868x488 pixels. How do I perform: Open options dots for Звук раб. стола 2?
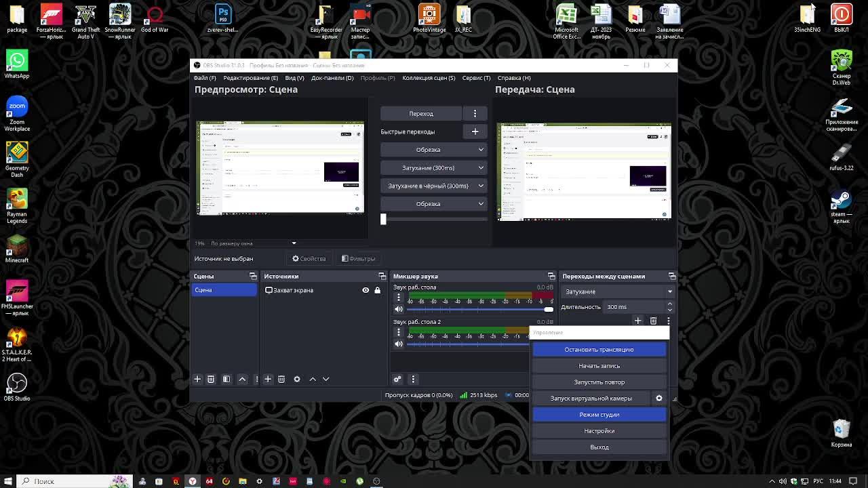pos(399,332)
